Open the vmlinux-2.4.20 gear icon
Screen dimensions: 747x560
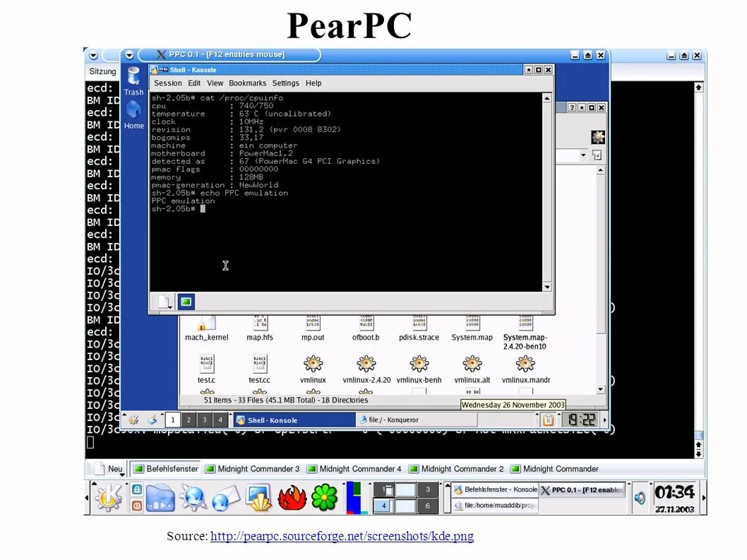point(366,364)
